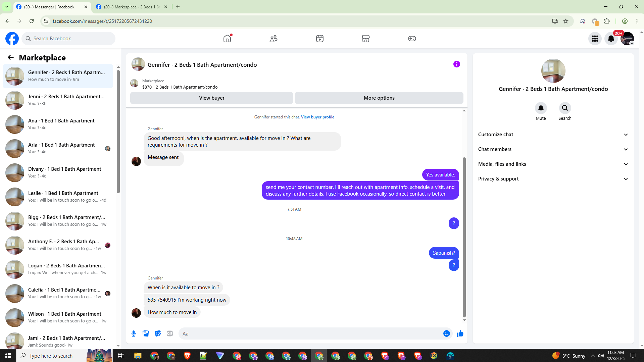Click the More options button
Screen dimensions: 644x362
[379, 98]
